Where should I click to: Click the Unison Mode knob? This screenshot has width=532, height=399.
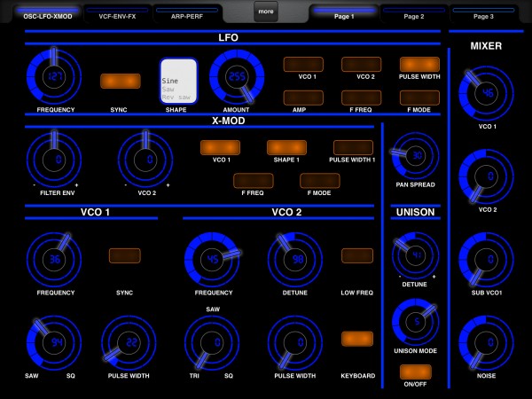point(416,322)
